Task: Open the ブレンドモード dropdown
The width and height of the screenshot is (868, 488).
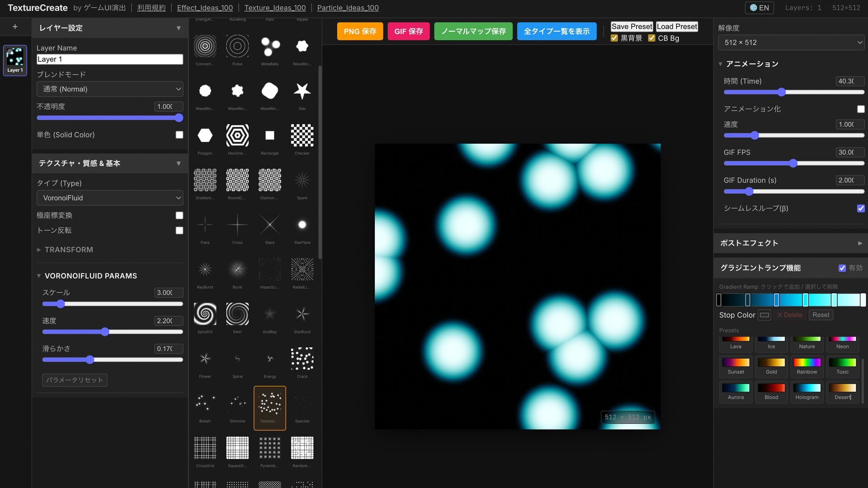Action: [x=110, y=89]
